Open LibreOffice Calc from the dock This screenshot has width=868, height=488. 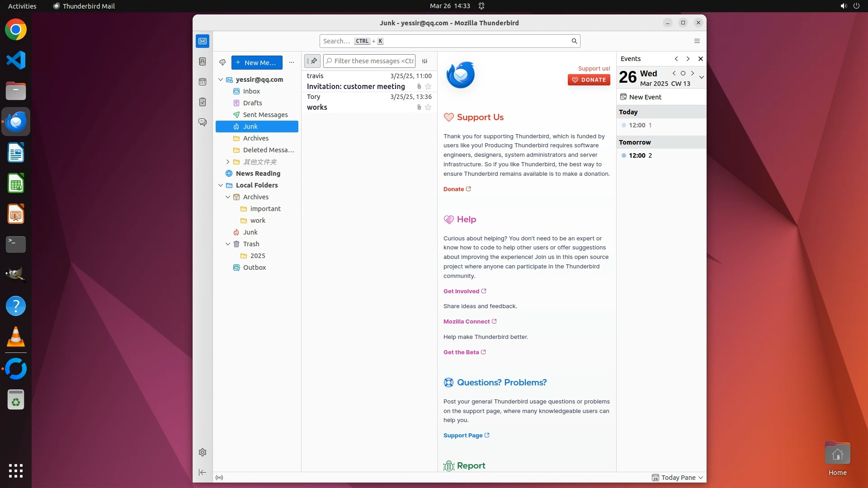click(x=16, y=184)
